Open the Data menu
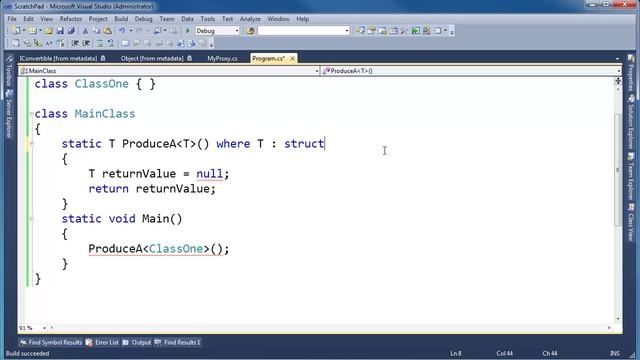 click(187, 19)
